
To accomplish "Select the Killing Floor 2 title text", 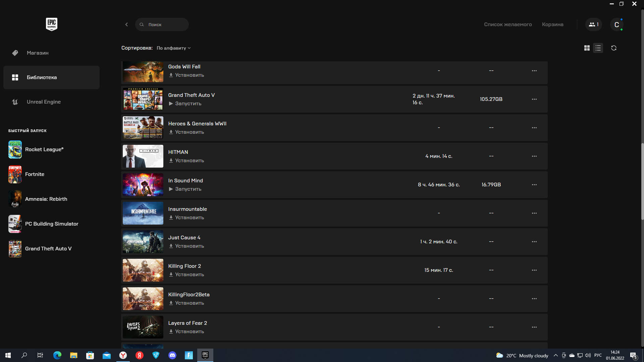I will (x=184, y=266).
